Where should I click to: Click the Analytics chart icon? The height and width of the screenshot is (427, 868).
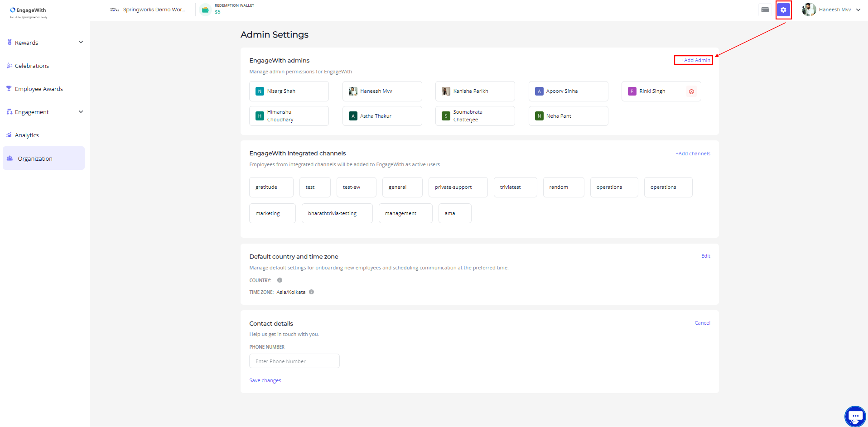click(9, 135)
